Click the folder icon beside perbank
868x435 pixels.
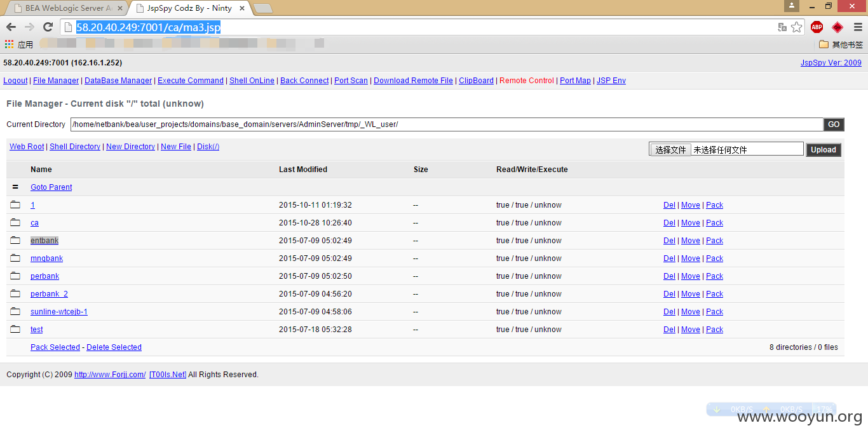pos(15,276)
